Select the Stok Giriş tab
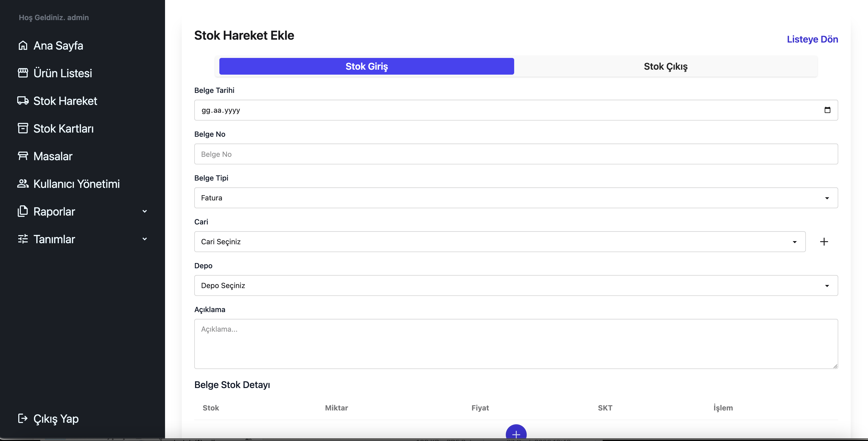The height and width of the screenshot is (441, 868). (367, 66)
